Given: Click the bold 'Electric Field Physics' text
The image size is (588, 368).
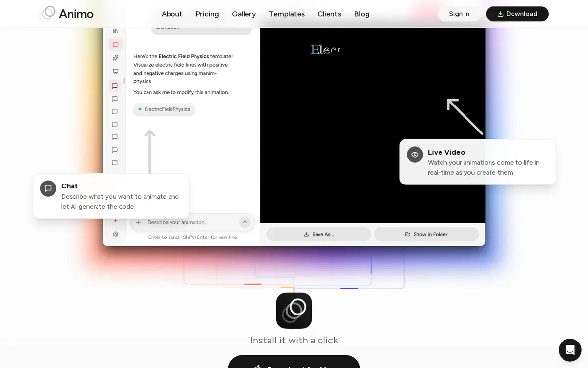Looking at the screenshot, I should 184,56.
